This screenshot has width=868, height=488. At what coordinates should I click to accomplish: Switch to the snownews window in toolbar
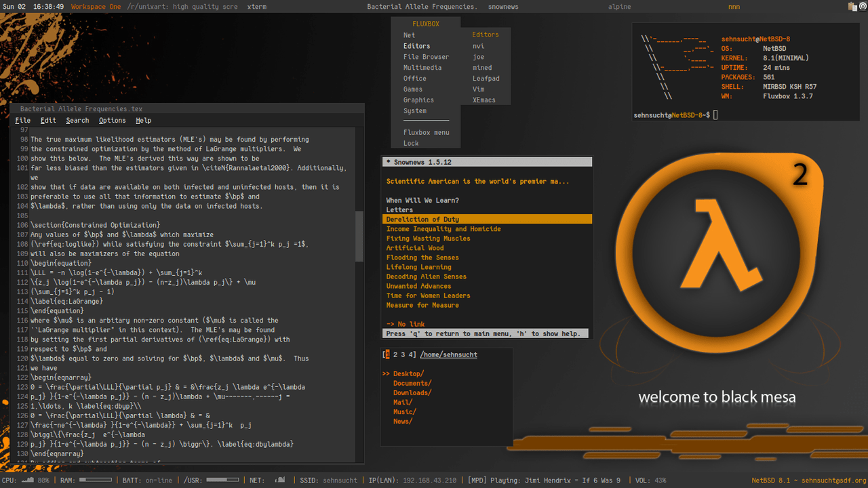coord(503,7)
